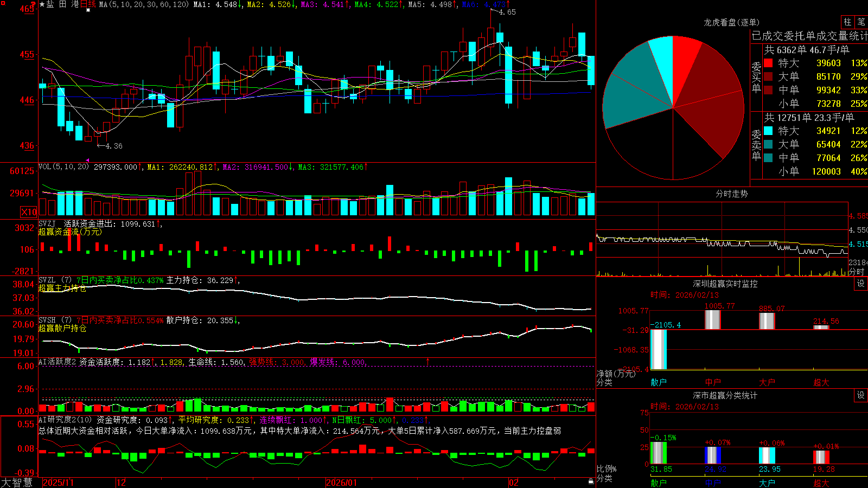The height and width of the screenshot is (488, 868).
Task: Select 超大 tab in 深市超赢分类统计 chart
Action: tap(821, 483)
